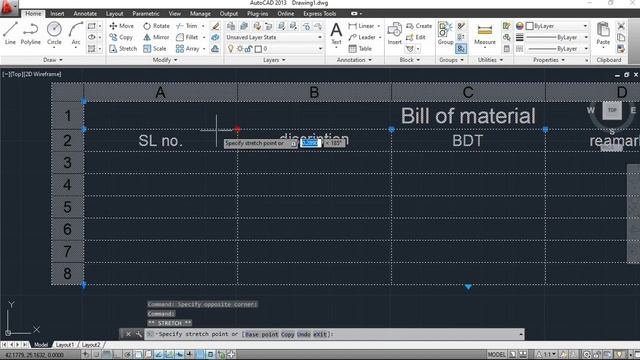Choose the Leader tool

pyautogui.click(x=362, y=37)
